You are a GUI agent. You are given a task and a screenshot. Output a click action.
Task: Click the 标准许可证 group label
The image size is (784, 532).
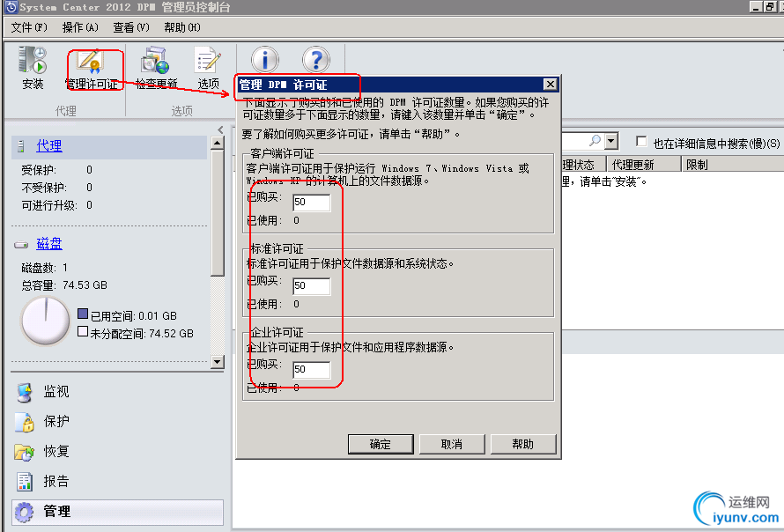[x=277, y=248]
